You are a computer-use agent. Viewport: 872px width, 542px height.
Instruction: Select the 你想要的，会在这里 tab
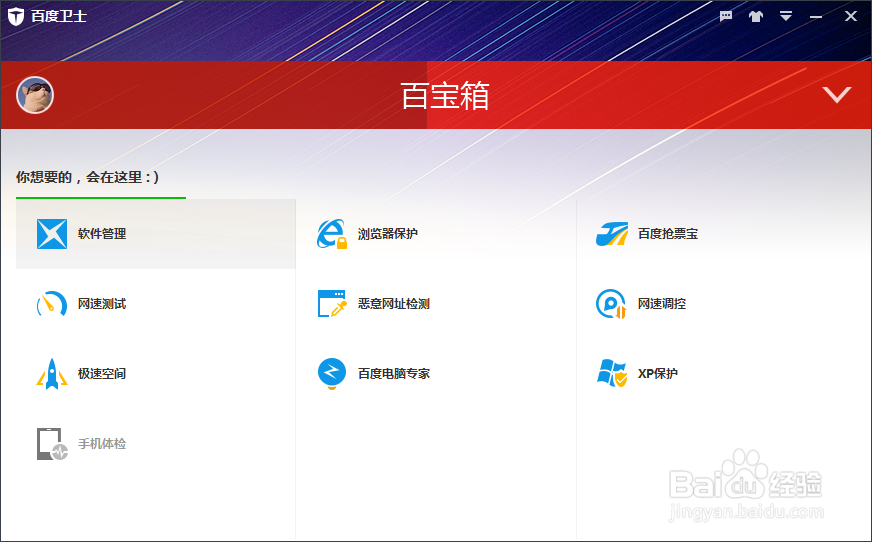[87, 177]
